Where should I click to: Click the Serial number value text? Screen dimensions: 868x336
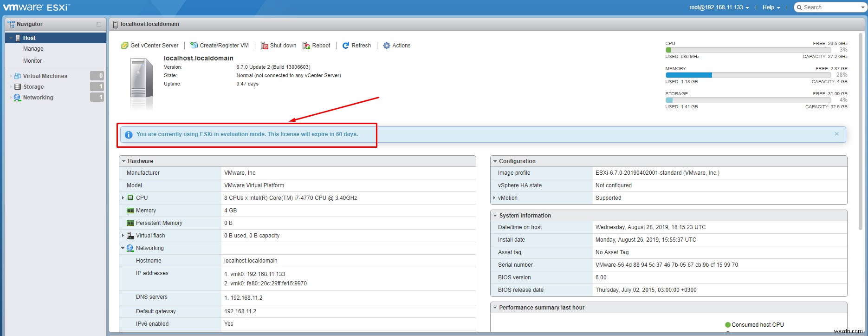click(x=667, y=265)
